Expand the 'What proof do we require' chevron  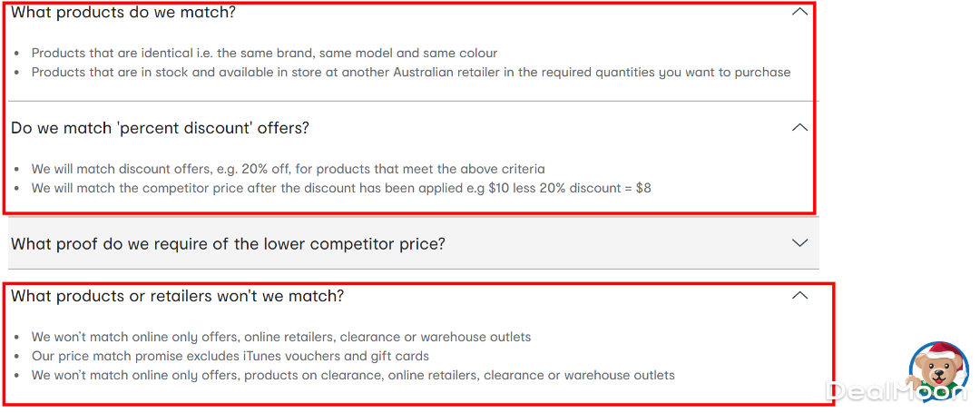(799, 243)
